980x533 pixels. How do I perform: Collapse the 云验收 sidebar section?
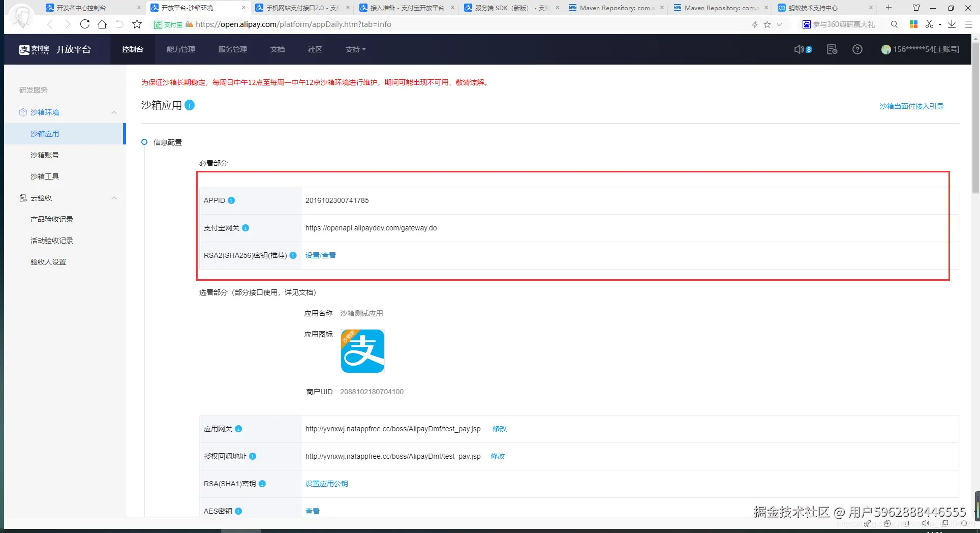coord(114,198)
